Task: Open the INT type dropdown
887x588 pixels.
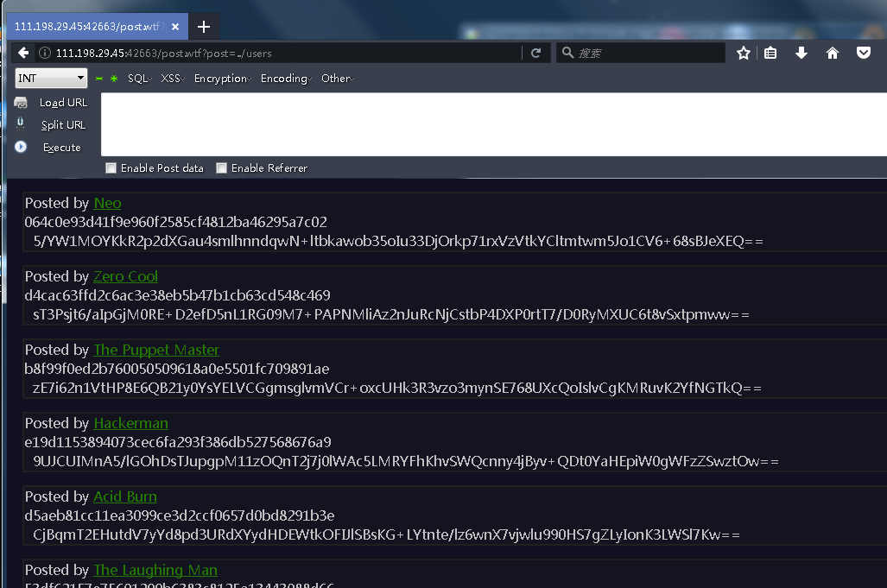Action: click(x=52, y=78)
